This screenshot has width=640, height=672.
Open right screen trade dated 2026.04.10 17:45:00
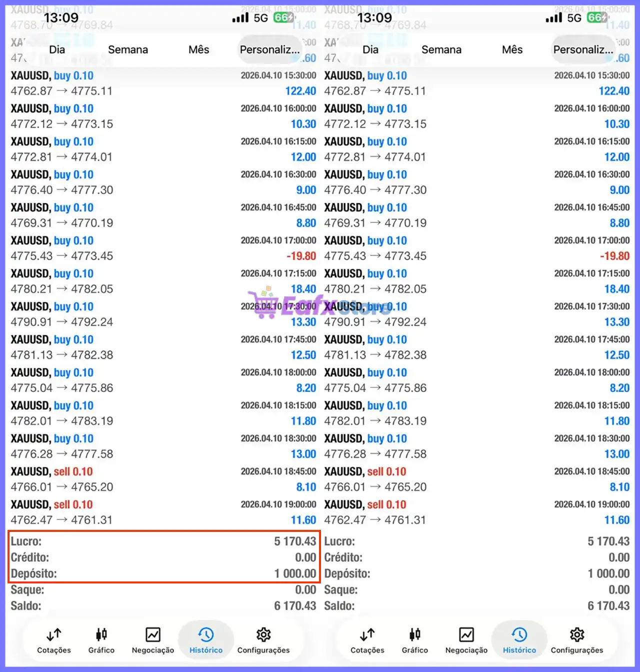[x=477, y=347]
